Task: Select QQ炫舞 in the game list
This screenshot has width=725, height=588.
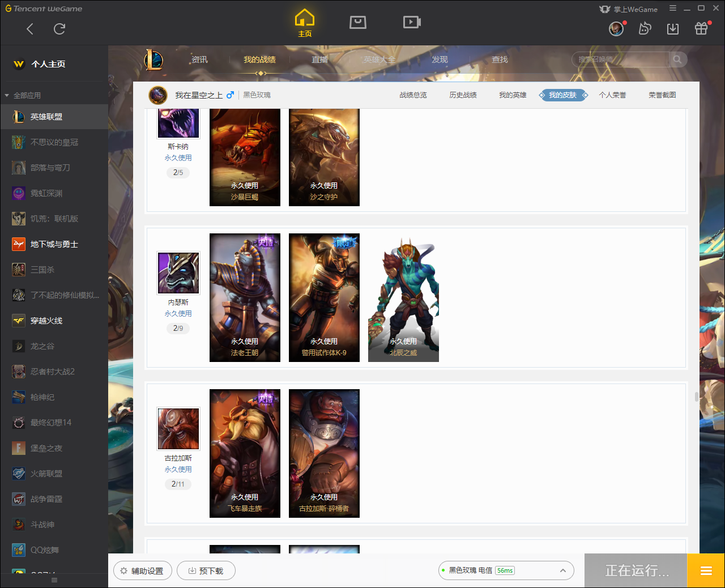Action: click(x=54, y=550)
